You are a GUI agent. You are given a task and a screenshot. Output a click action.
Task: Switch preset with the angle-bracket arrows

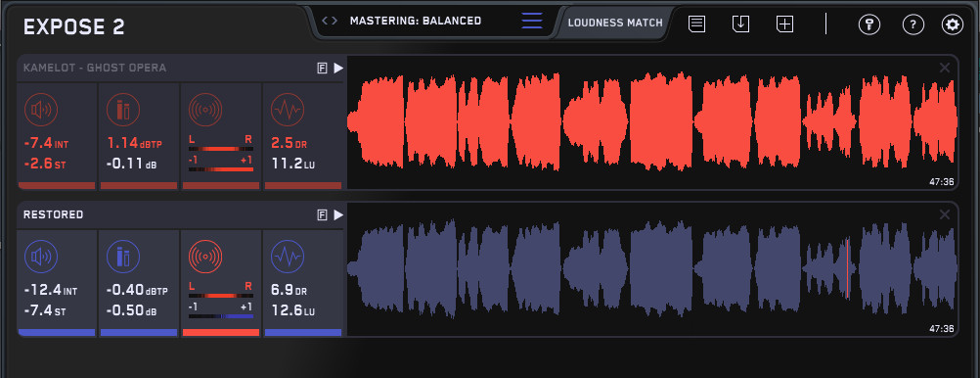(330, 21)
